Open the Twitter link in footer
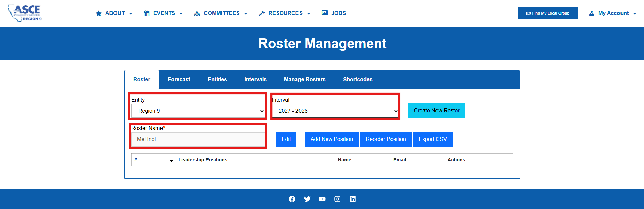Viewport: 644px width, 209px height. [307, 199]
